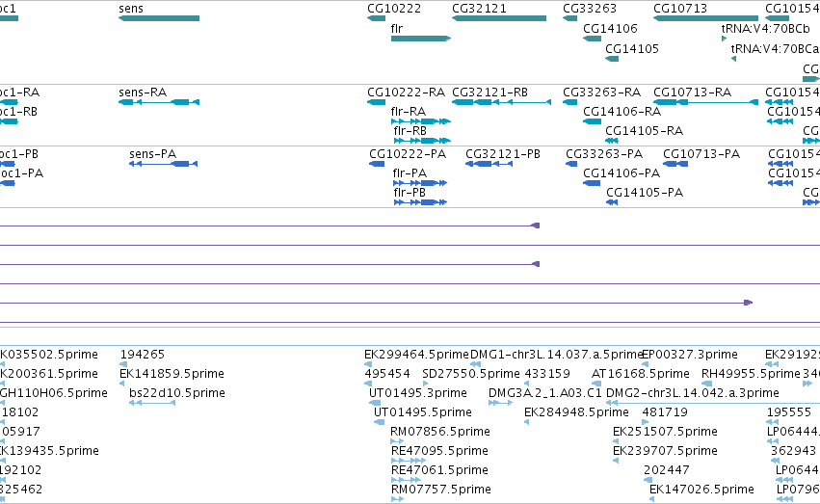Select the CG14106-RA label
Image resolution: width=820 pixels, height=504 pixels.
click(622, 112)
